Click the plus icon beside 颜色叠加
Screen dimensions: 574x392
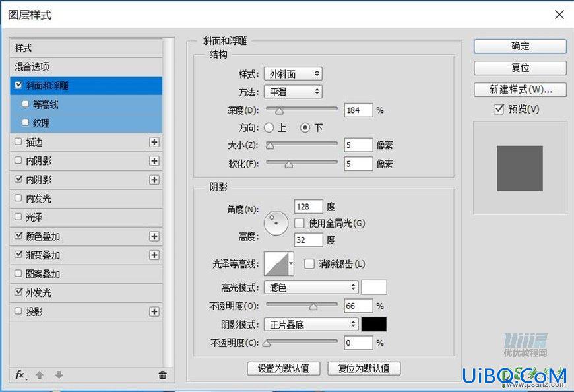[154, 236]
